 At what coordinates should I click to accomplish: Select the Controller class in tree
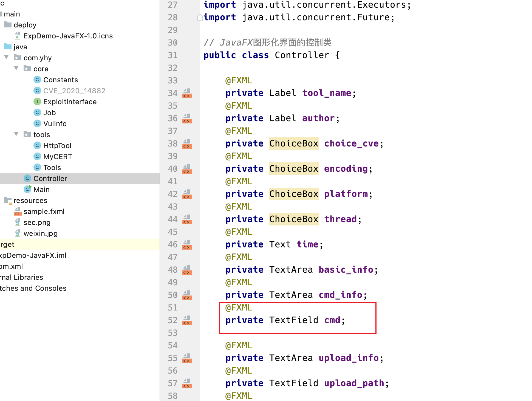tap(50, 179)
